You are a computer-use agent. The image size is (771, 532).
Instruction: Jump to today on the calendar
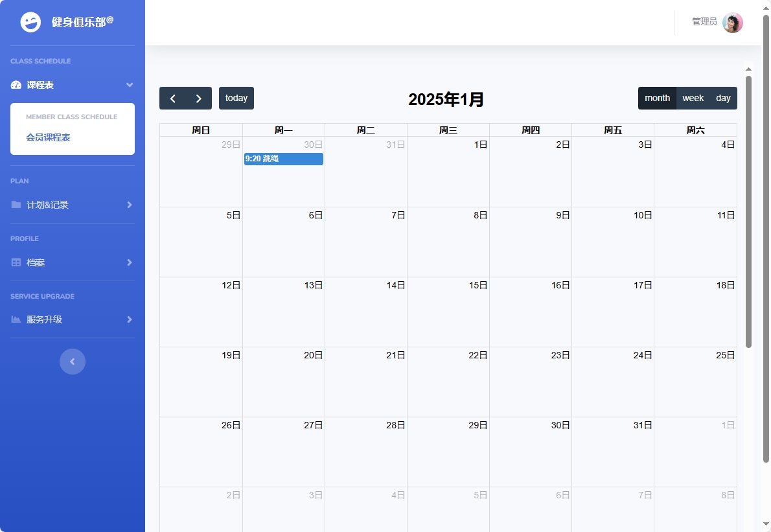236,98
